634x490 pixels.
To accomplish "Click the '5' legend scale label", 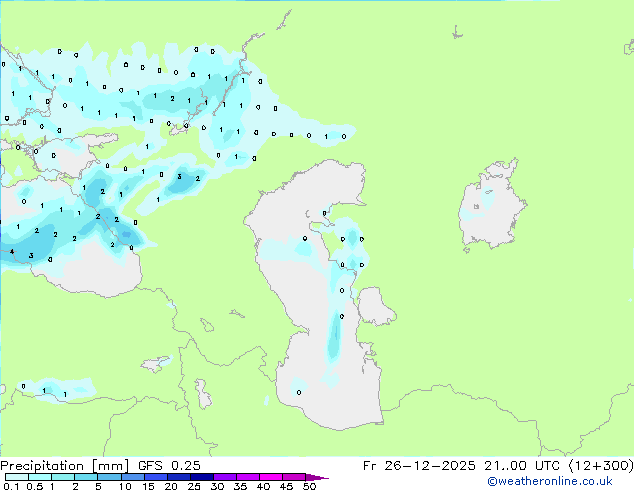I will pos(98,486).
